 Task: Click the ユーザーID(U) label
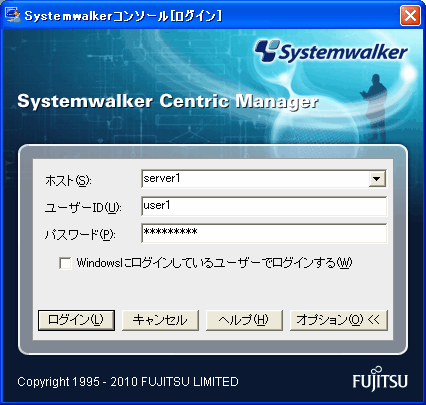click(83, 208)
